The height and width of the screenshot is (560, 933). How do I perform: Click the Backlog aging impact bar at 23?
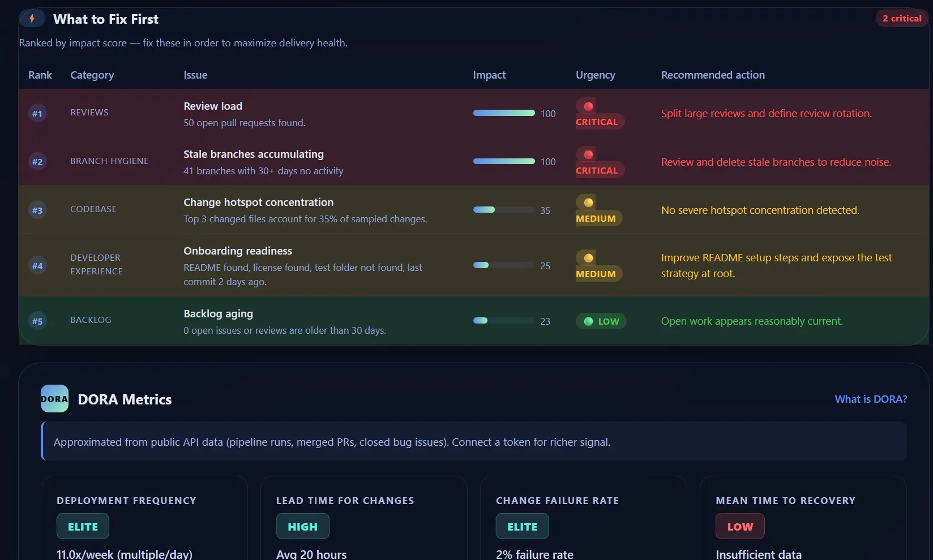[504, 321]
